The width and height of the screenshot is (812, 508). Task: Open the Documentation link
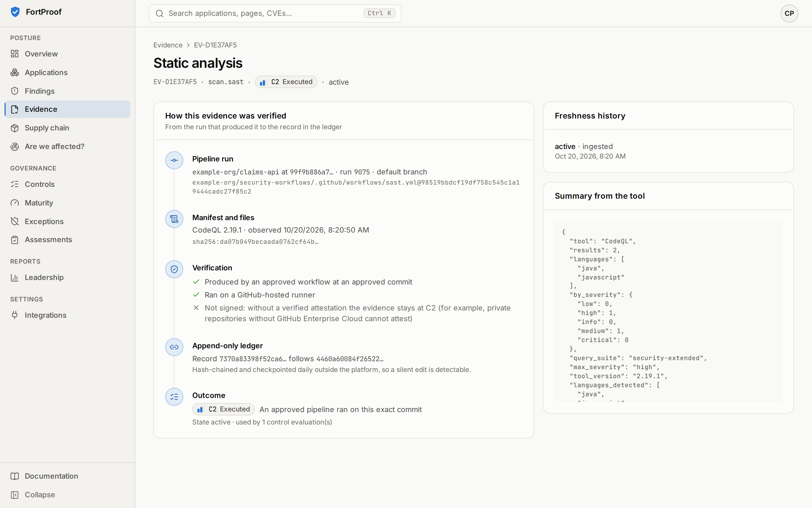tap(67, 476)
